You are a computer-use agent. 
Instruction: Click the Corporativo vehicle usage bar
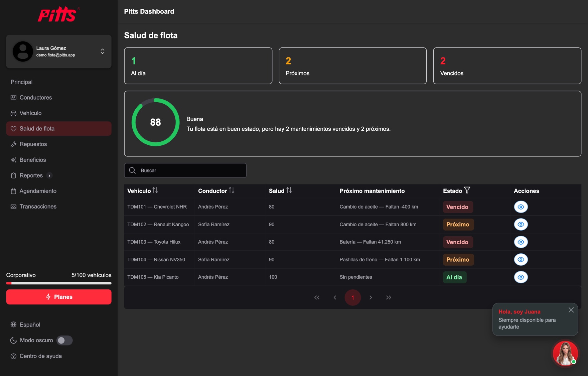click(59, 283)
